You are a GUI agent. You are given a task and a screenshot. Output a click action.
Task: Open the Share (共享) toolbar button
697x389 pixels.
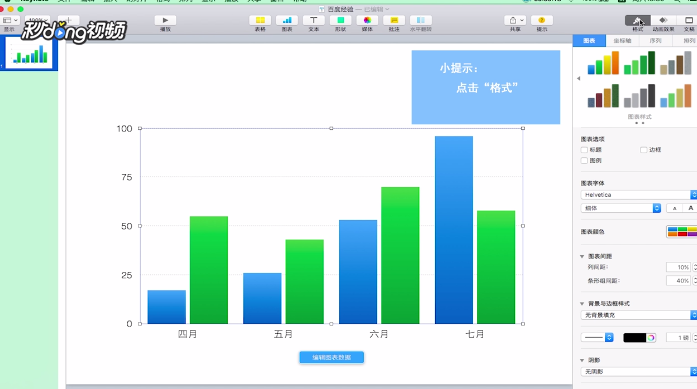(x=515, y=20)
